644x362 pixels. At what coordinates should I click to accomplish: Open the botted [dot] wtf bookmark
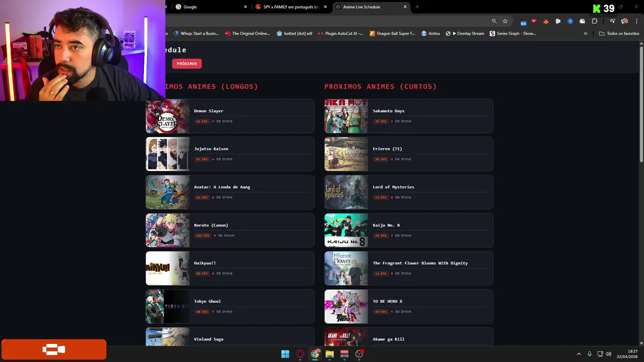(294, 33)
